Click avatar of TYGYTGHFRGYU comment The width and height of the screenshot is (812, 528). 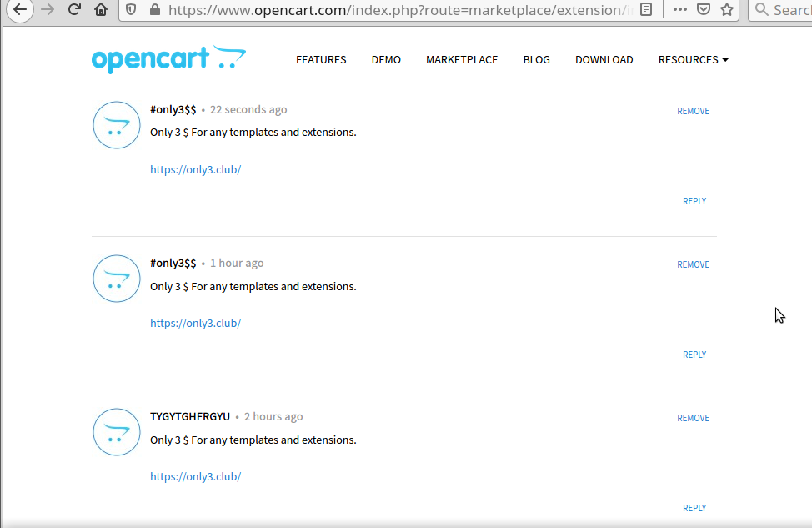coord(117,432)
